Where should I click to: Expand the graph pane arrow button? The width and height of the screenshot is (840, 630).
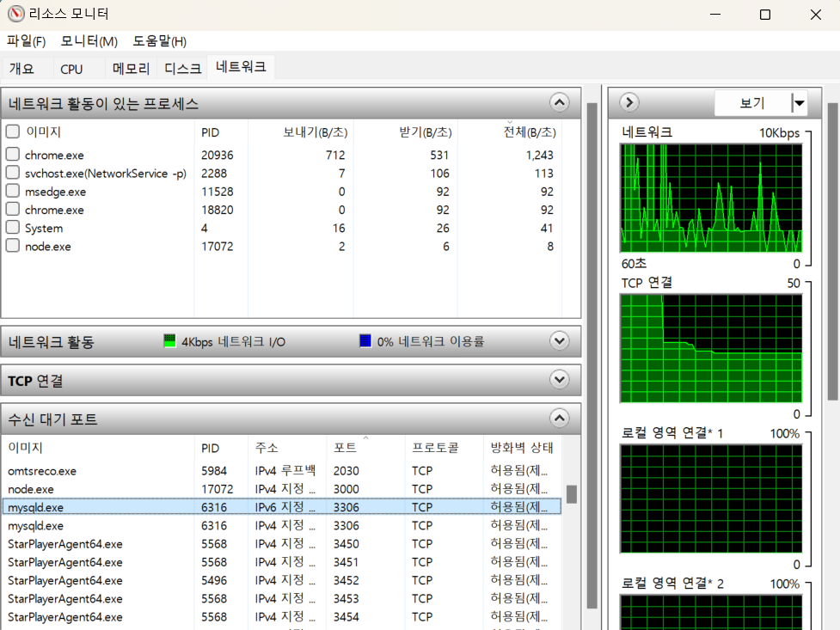tap(629, 102)
